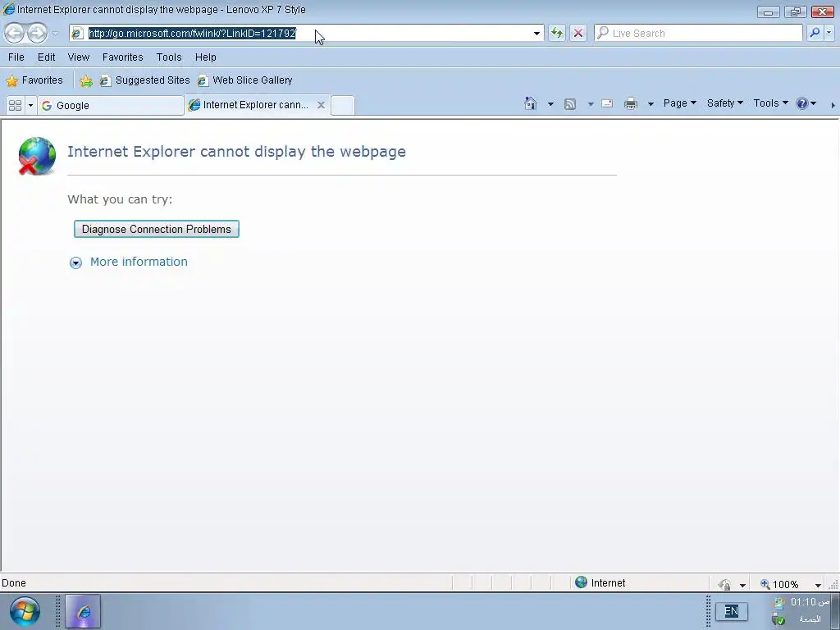Click the Done status bar text
Screen dimensions: 840x630
point(14,583)
